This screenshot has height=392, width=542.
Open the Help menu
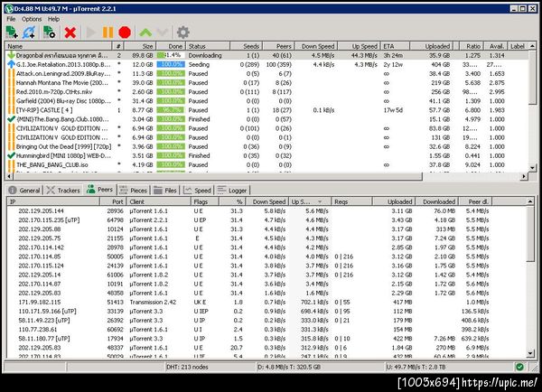53,19
